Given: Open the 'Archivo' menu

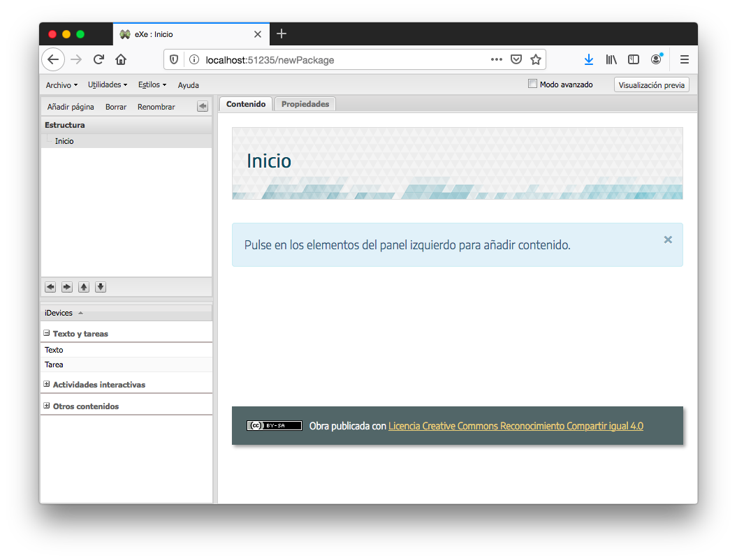Looking at the screenshot, I should click(x=61, y=84).
